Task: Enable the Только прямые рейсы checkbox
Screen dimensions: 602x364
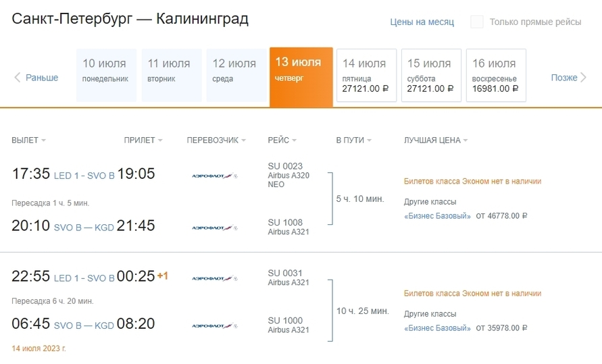Action: (477, 22)
